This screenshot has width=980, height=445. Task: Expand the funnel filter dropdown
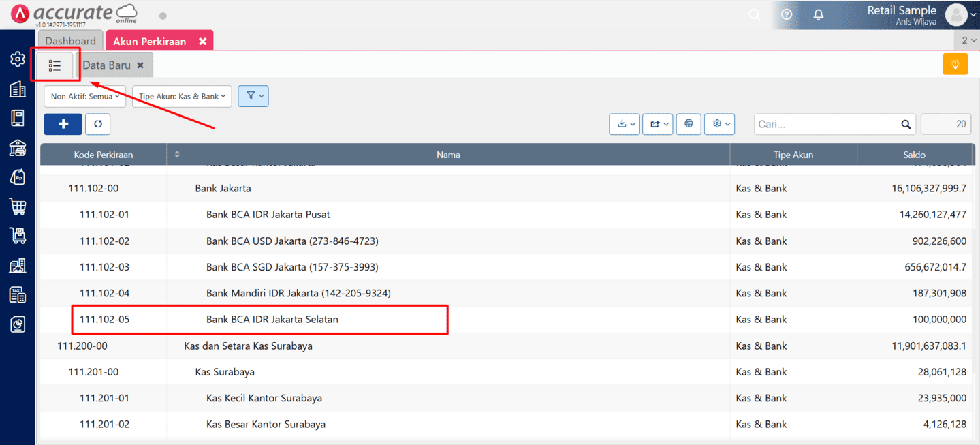click(x=253, y=96)
